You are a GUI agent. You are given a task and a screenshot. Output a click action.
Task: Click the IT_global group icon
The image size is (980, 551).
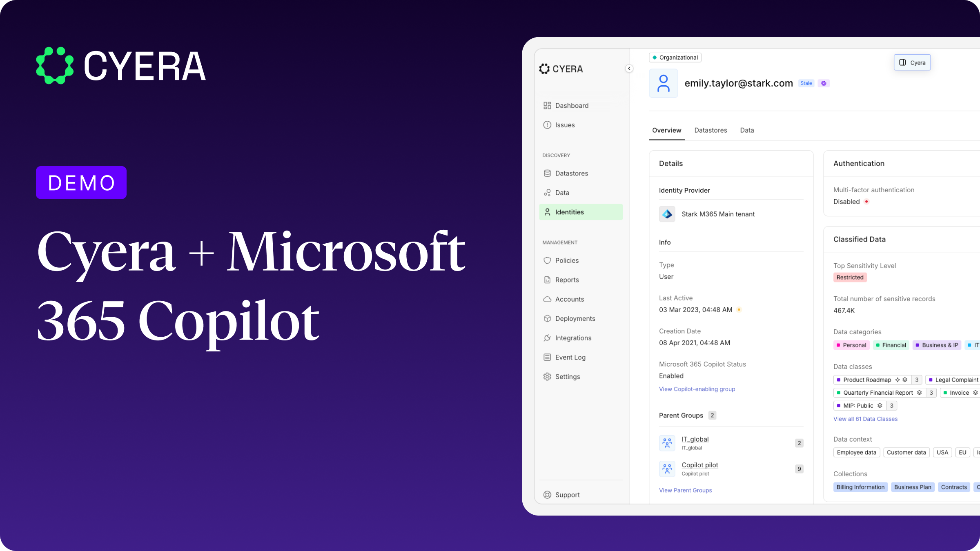[667, 443]
